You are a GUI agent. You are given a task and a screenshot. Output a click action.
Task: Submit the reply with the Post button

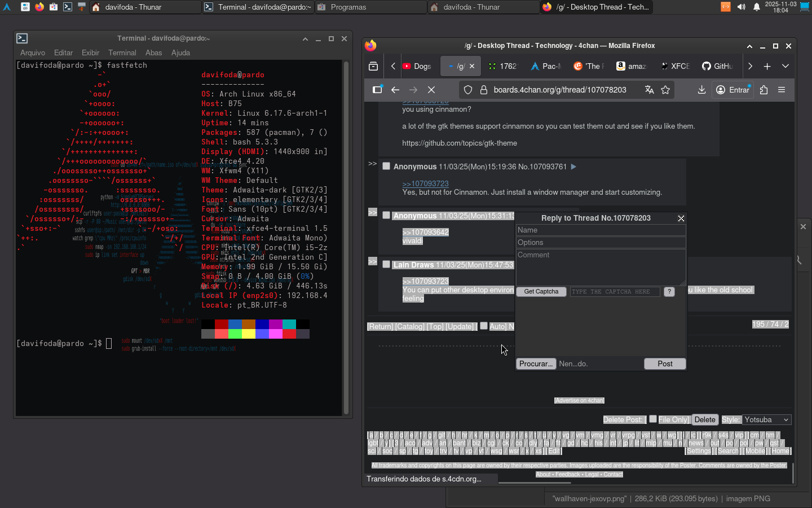pyautogui.click(x=665, y=364)
